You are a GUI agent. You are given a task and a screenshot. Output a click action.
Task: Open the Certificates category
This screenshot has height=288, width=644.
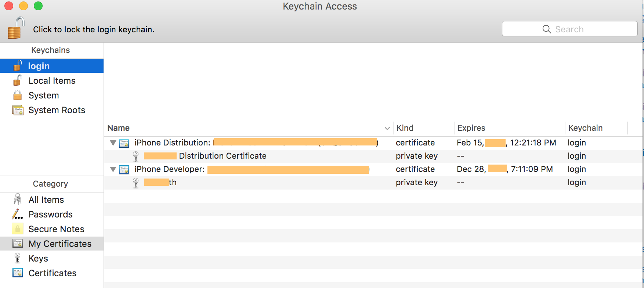point(53,273)
